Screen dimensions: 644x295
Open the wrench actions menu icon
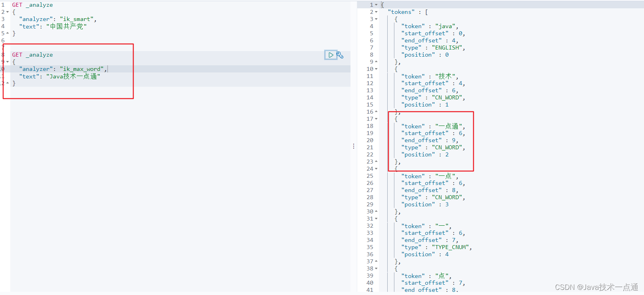(x=340, y=55)
